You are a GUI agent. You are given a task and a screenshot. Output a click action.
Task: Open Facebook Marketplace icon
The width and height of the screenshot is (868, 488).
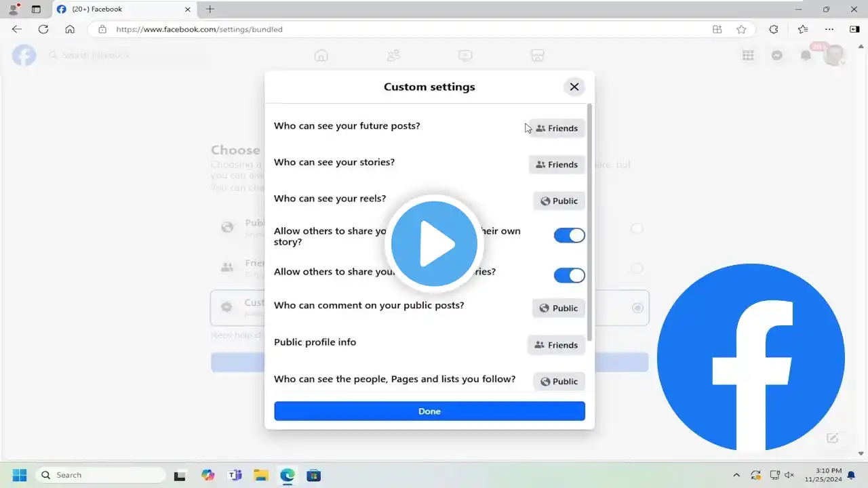(x=537, y=56)
